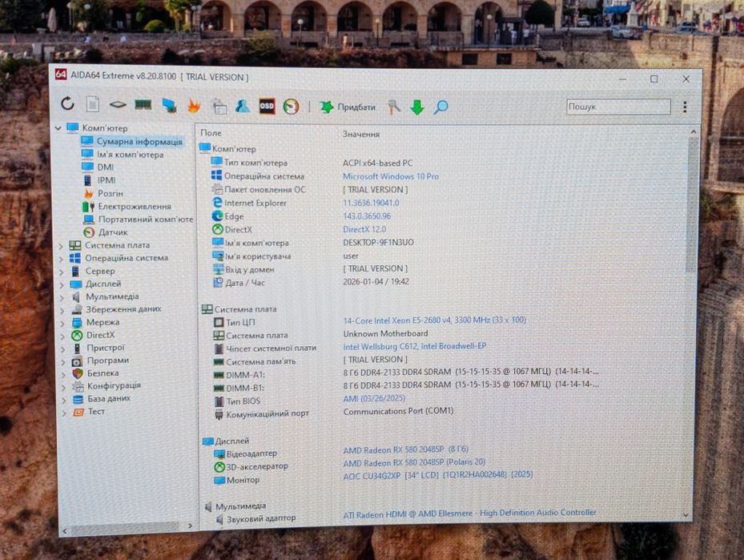Select the DESKTOP-9F1N3UO computer name value
This screenshot has width=744, height=560.
378,243
